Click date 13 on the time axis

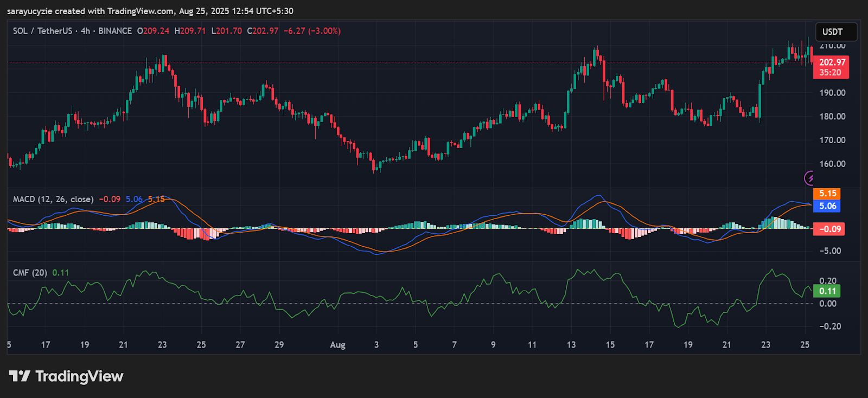click(x=571, y=345)
